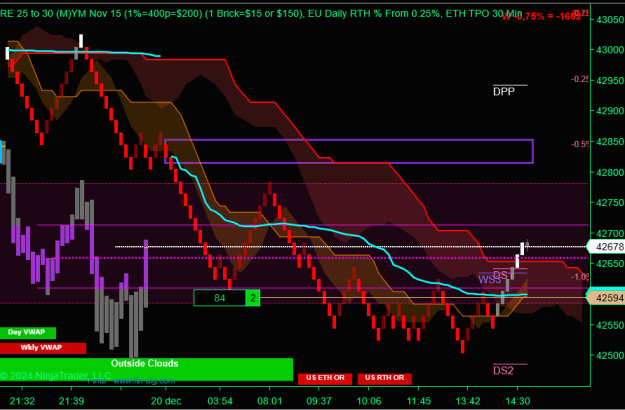Click the green Outside Clouds banner
Image resolution: width=625 pixels, height=410 pixels.
click(146, 369)
